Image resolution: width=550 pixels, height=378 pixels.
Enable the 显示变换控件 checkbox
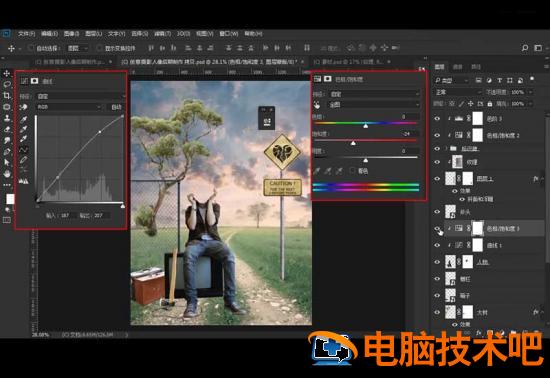coord(99,48)
